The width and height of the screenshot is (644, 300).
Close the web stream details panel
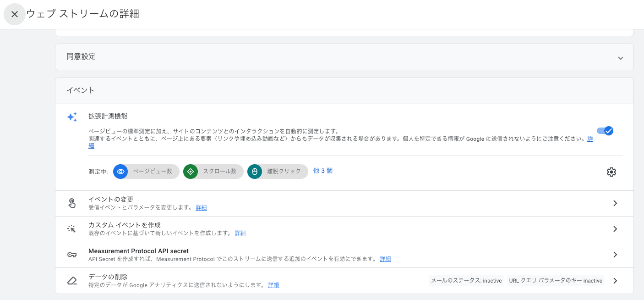(15, 14)
